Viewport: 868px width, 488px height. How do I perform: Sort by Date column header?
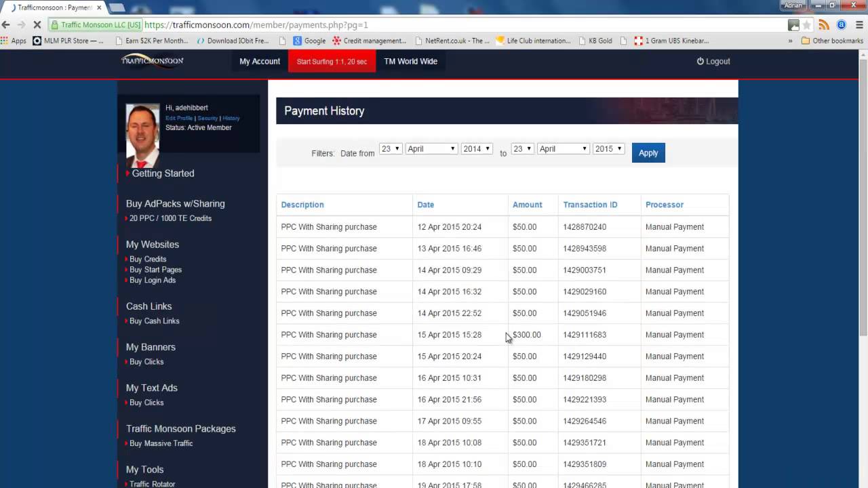425,205
